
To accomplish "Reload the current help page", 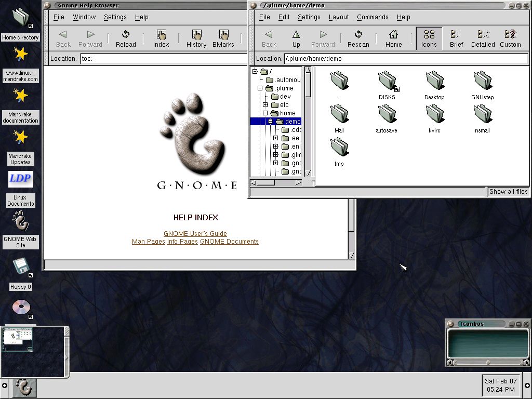I will point(126,38).
